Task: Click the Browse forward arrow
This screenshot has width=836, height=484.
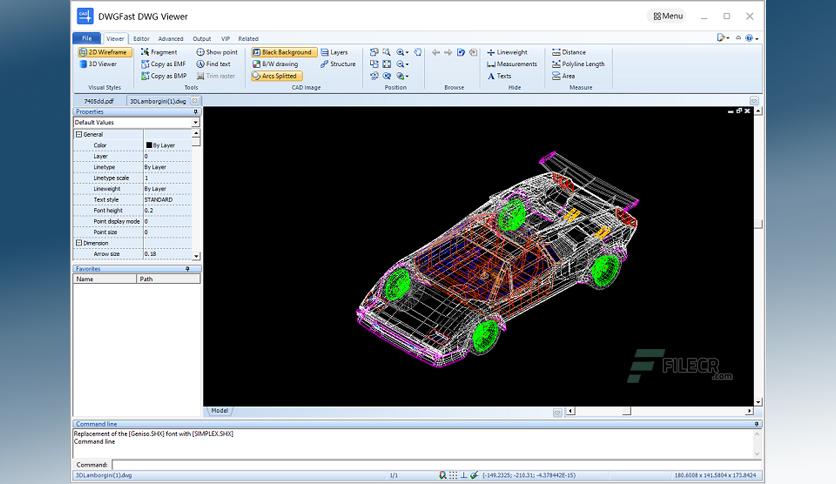Action: [x=448, y=52]
